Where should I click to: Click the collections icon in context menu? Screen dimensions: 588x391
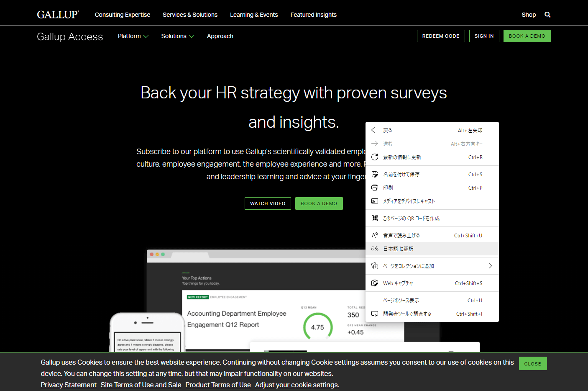(375, 266)
